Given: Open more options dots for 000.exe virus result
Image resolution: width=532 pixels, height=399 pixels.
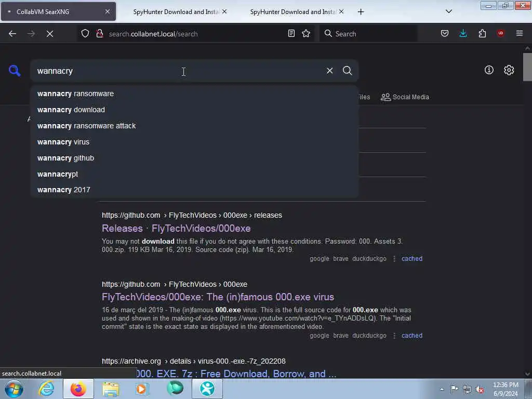Looking at the screenshot, I should (394, 336).
